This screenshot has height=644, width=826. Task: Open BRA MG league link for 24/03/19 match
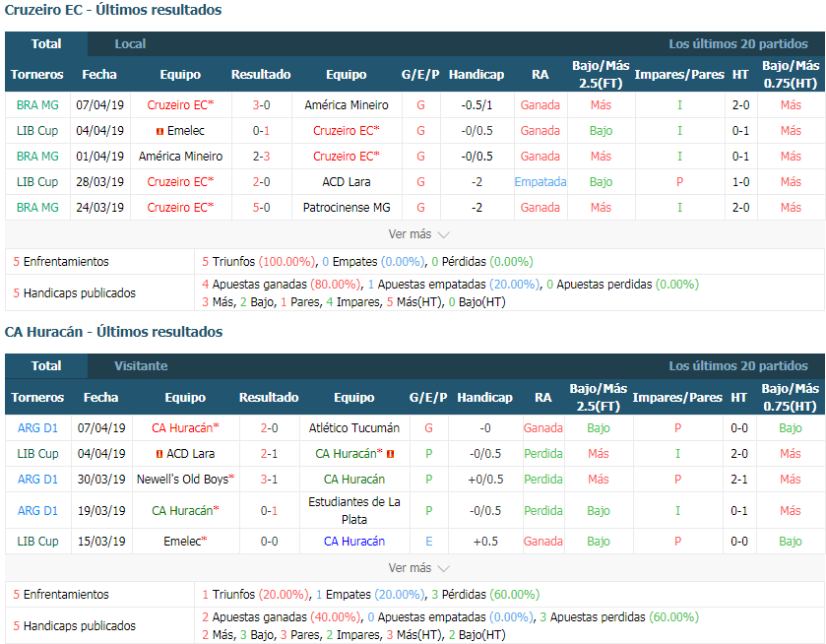37,207
